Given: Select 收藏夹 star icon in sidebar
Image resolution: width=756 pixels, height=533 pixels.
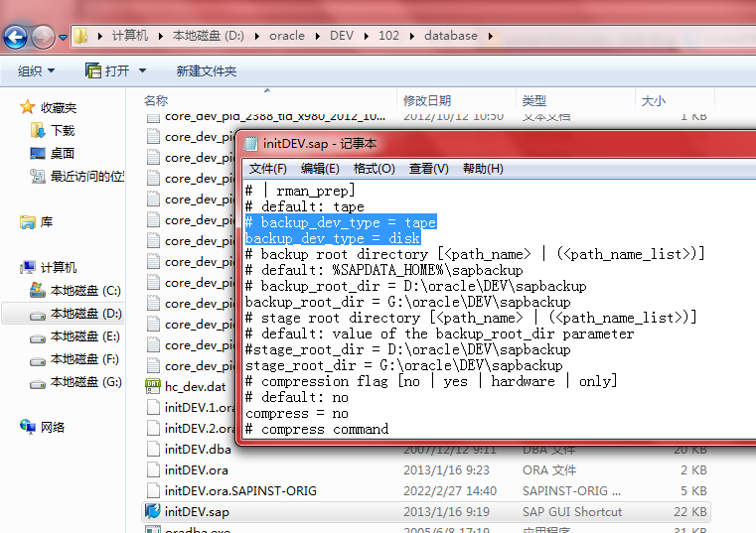Looking at the screenshot, I should pos(28,107).
